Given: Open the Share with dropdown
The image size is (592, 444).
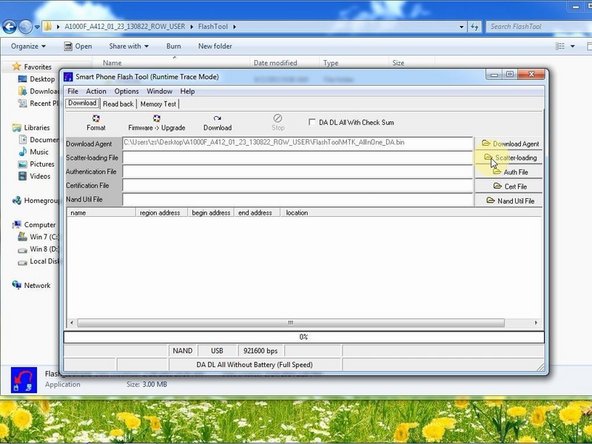Looking at the screenshot, I should 129,46.
